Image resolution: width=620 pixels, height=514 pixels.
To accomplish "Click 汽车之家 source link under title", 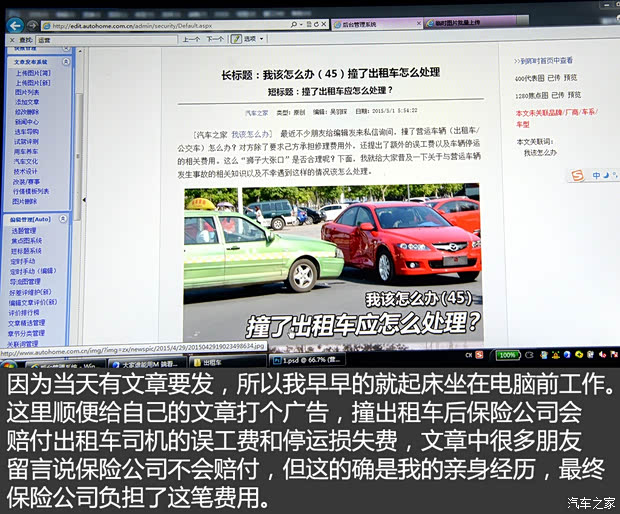I will pos(257,113).
